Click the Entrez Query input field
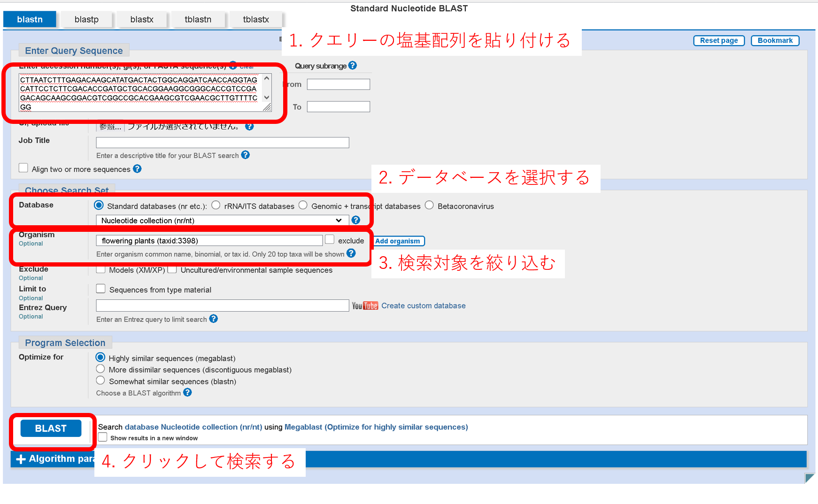This screenshot has width=818, height=504. [223, 305]
